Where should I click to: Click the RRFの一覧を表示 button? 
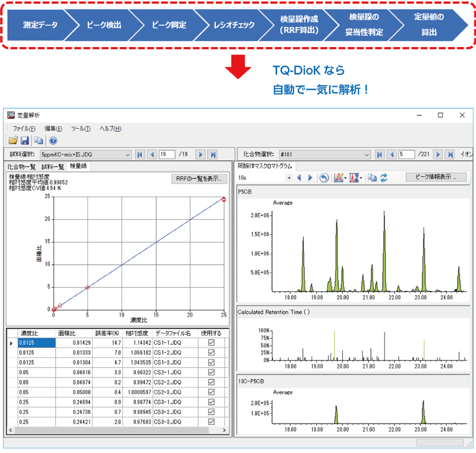pos(199,179)
